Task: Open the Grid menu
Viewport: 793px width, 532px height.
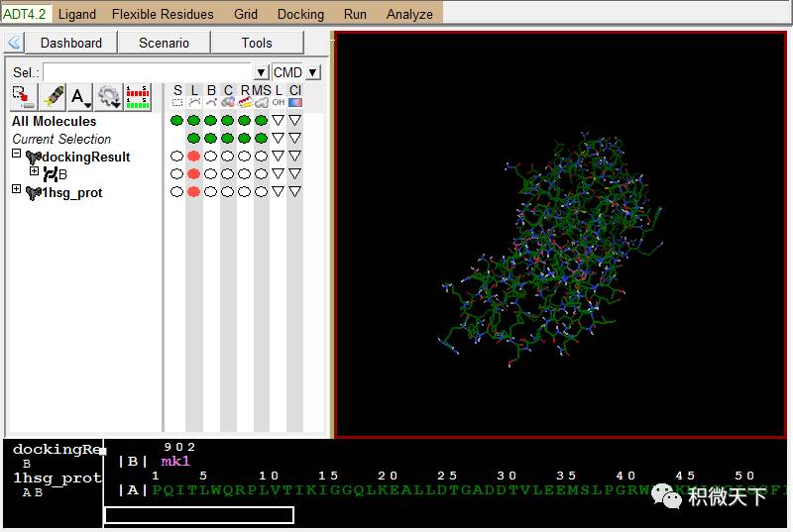Action: (245, 14)
